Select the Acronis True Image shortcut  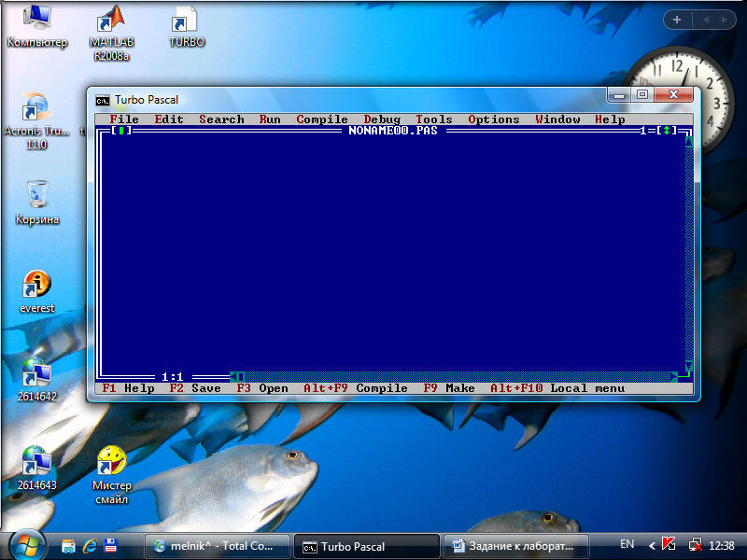point(36,121)
